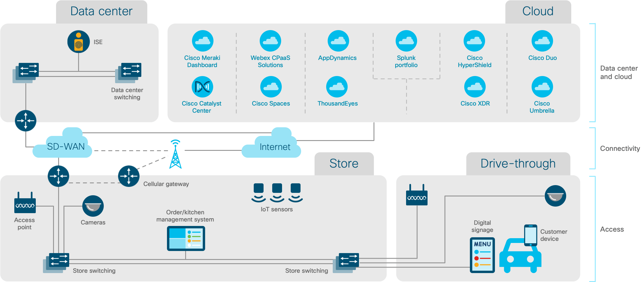Click the Order/kitchen management system screen icon
Image resolution: width=644 pixels, height=282 pixels.
click(186, 238)
